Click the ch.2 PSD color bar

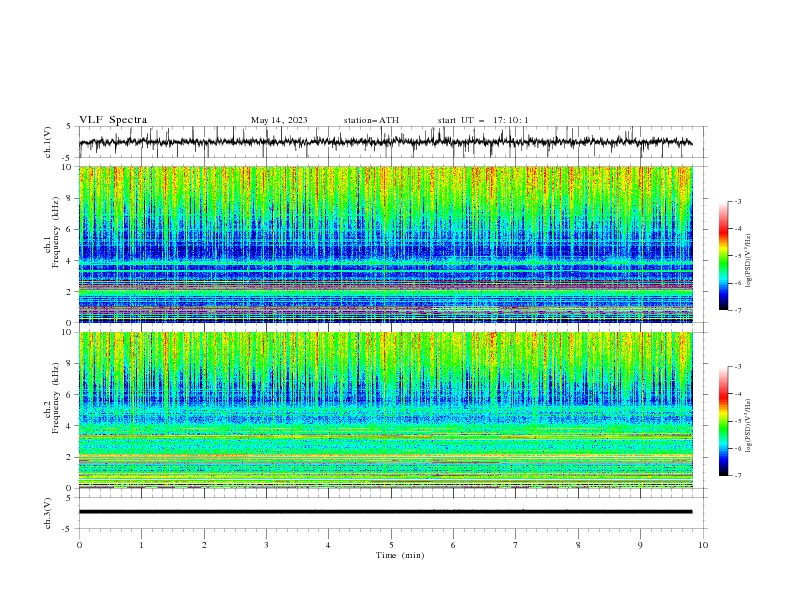click(723, 421)
